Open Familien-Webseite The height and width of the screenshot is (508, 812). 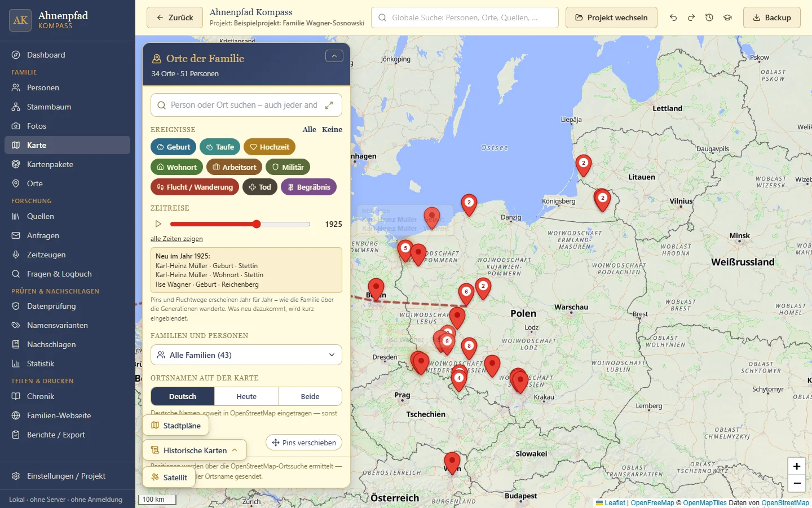[67, 415]
